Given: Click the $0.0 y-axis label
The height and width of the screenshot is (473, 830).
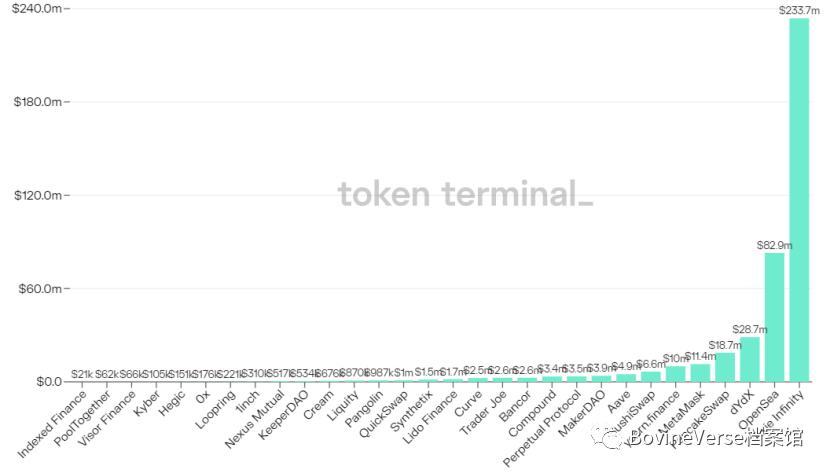Looking at the screenshot, I should (x=45, y=382).
